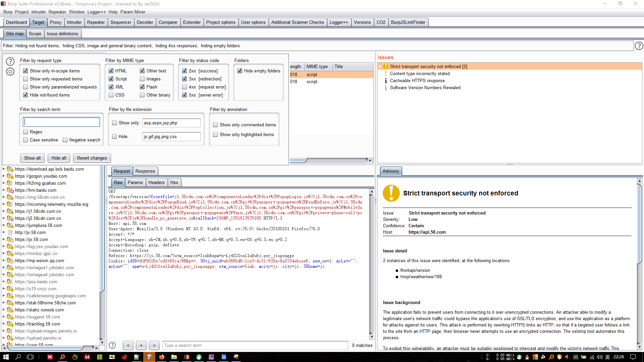Open the Notepad++ taskbar icon
This screenshot has width=644, height=362.
pyautogui.click(x=137, y=357)
